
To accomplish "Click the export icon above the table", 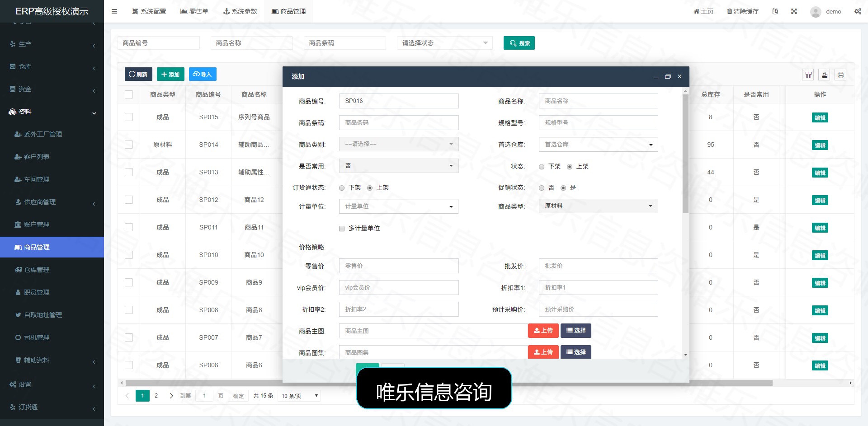I will point(825,75).
